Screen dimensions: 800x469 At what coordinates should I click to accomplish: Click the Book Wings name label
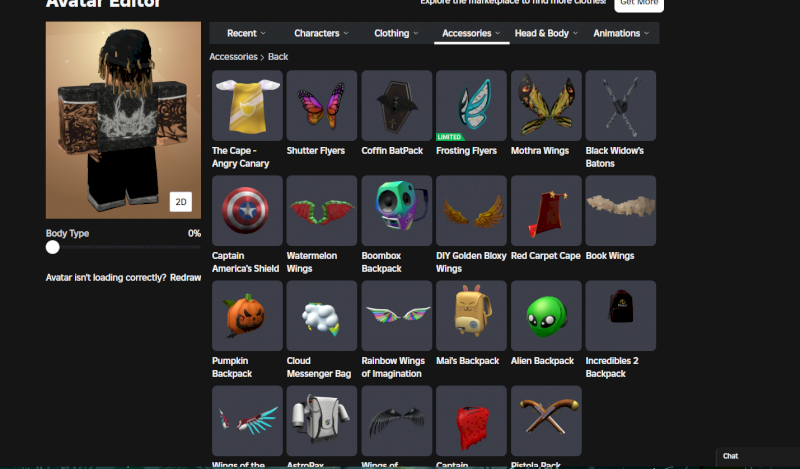point(610,256)
